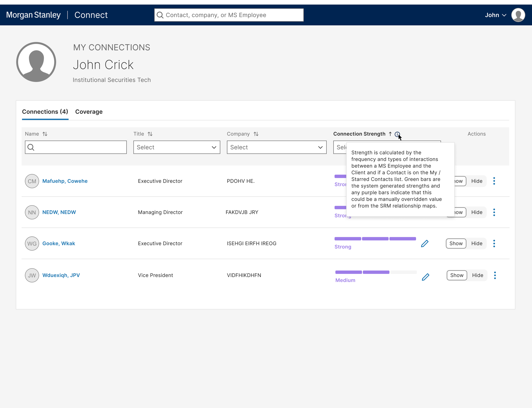Viewport: 532px width, 408px height.
Task: Select the Connections (4) tab
Action: click(45, 112)
